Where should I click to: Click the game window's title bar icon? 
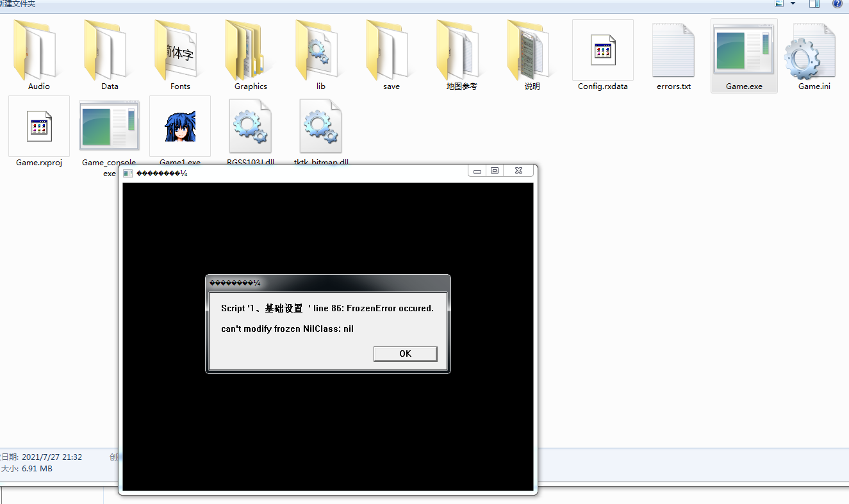[x=128, y=174]
